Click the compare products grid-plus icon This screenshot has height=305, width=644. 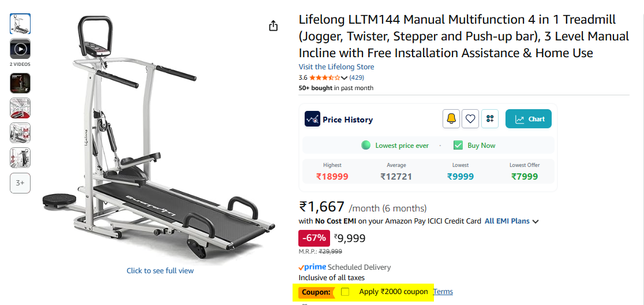tap(490, 119)
